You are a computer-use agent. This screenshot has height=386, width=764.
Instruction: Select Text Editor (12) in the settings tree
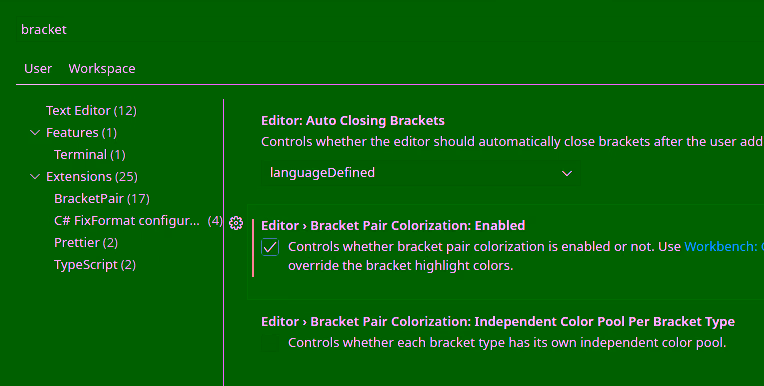(91, 111)
